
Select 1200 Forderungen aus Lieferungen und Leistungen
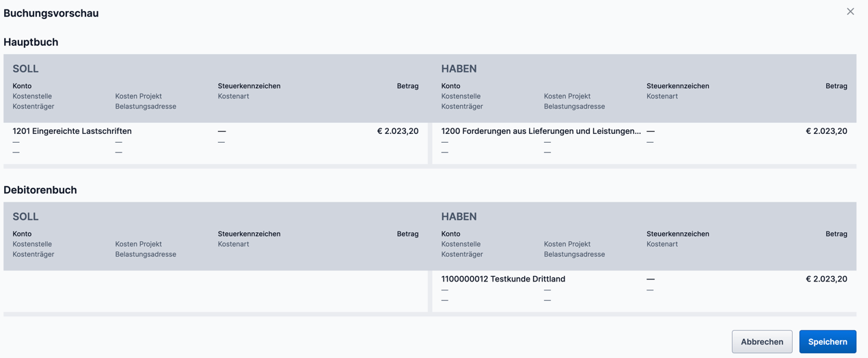[x=541, y=131]
